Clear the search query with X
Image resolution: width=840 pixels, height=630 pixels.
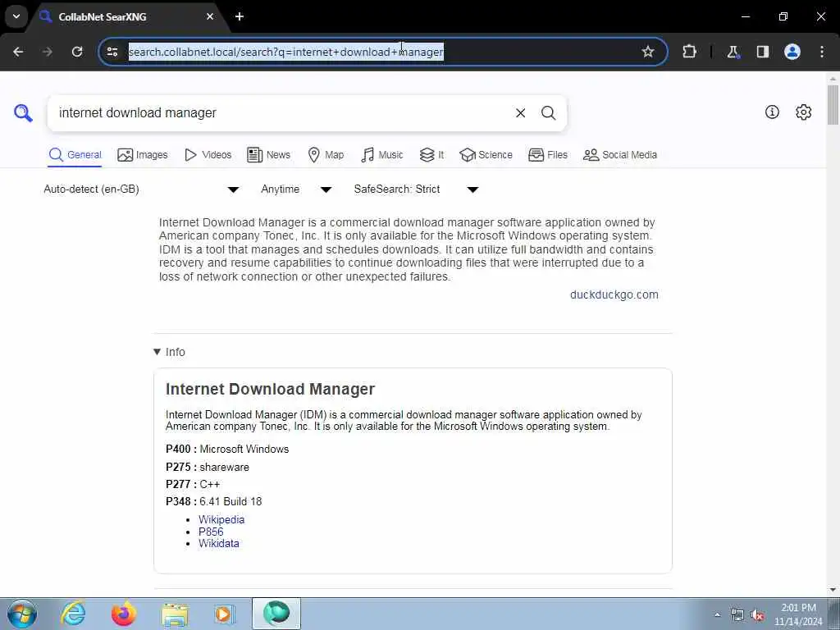click(x=520, y=113)
